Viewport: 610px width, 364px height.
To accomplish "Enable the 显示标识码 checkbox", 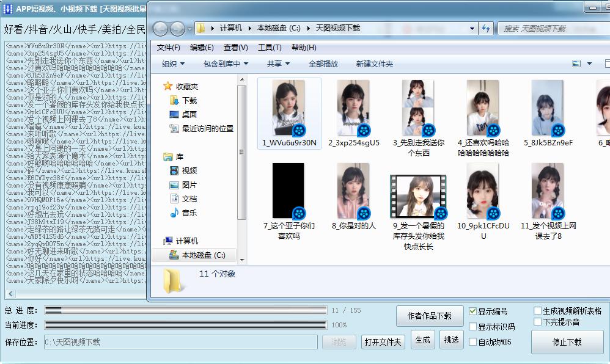I will click(472, 327).
